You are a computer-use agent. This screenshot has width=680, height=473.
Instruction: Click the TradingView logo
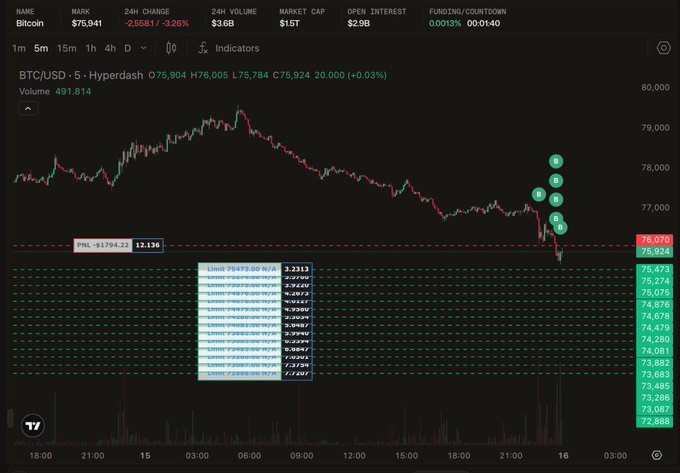click(33, 426)
